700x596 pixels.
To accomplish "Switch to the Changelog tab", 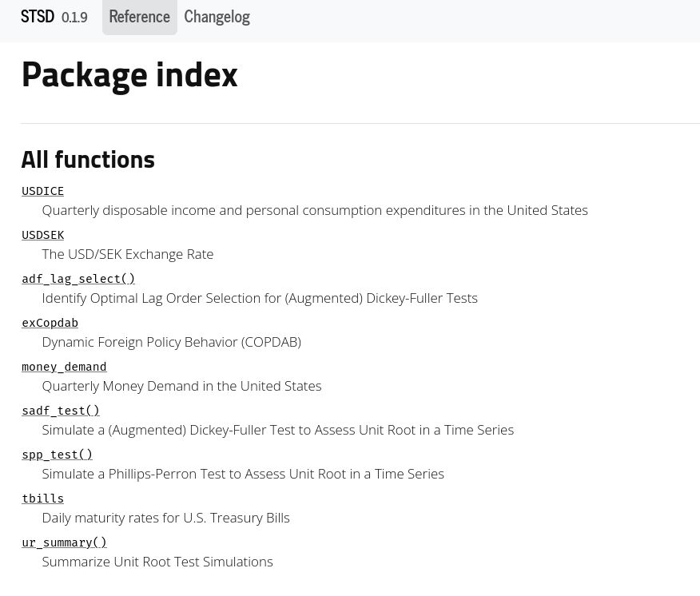I will tap(217, 17).
